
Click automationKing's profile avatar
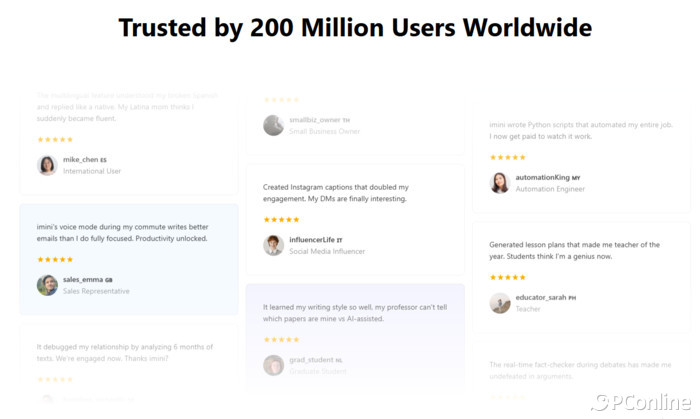tap(500, 183)
